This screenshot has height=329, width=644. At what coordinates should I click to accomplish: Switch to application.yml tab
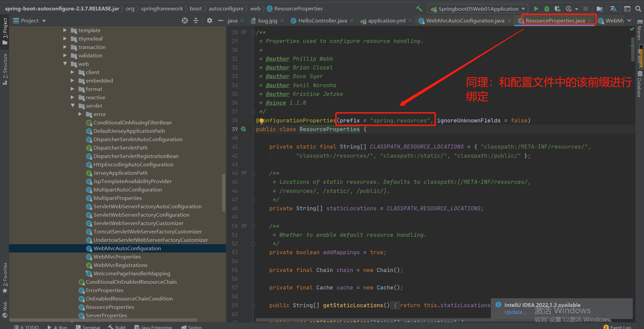[x=386, y=20]
